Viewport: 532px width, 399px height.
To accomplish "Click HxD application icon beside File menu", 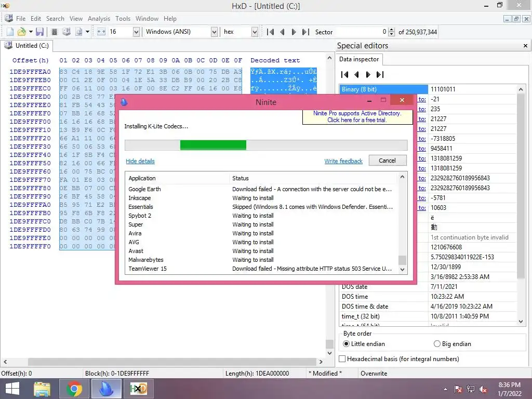I will click(9, 18).
